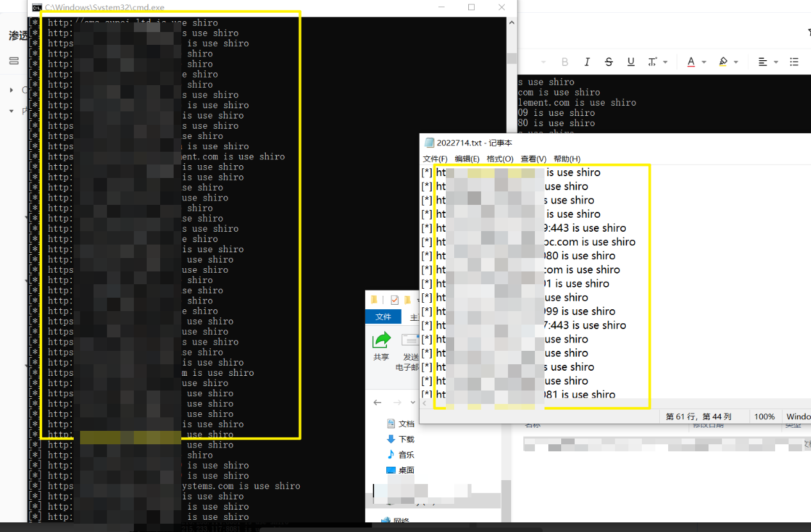The width and height of the screenshot is (811, 532).
Task: Open the 查看(V) menu in Notepad
Action: click(x=533, y=159)
